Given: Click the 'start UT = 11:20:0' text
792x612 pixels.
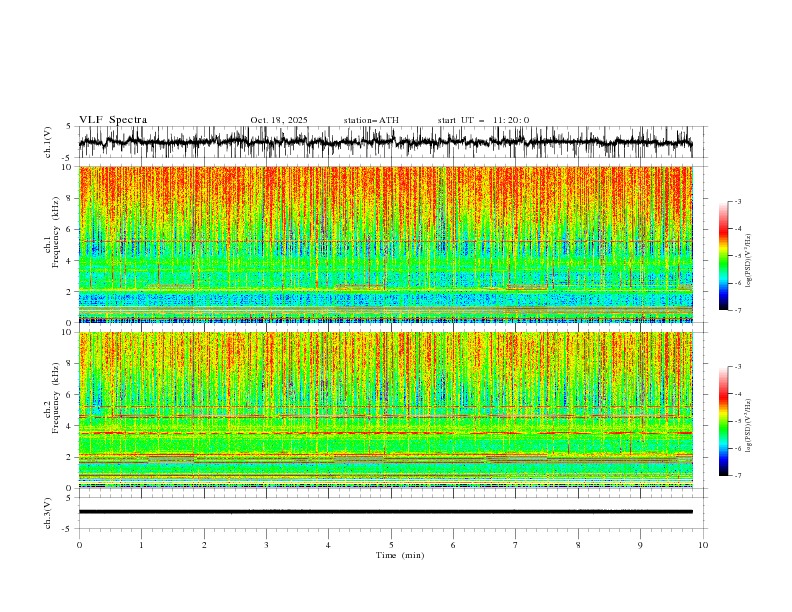Looking at the screenshot, I should tap(483, 120).
